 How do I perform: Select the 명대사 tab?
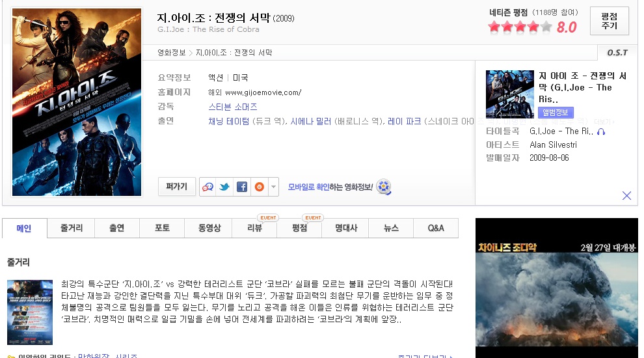346,228
